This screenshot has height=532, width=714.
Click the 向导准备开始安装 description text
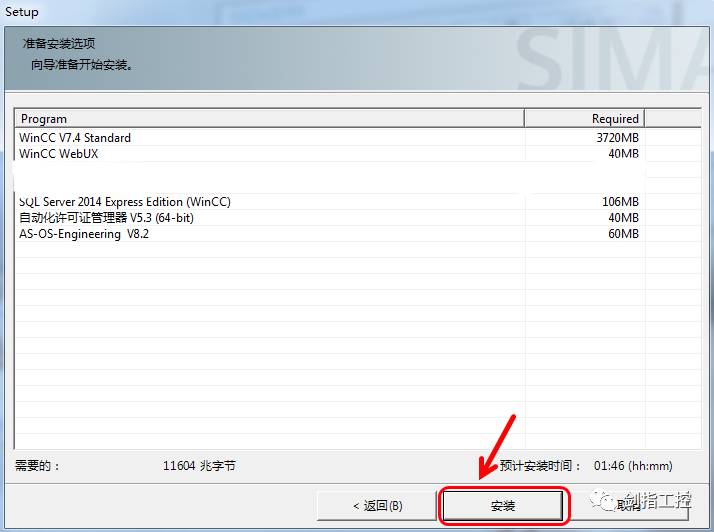pyautogui.click(x=82, y=65)
